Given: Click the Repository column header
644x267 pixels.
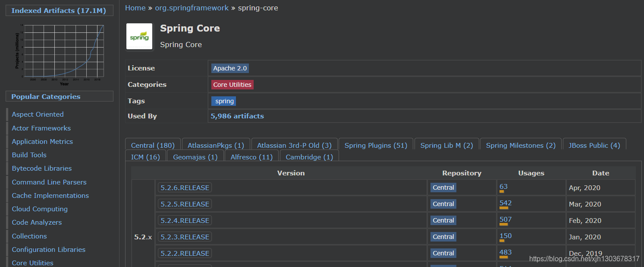Looking at the screenshot, I should [462, 173].
